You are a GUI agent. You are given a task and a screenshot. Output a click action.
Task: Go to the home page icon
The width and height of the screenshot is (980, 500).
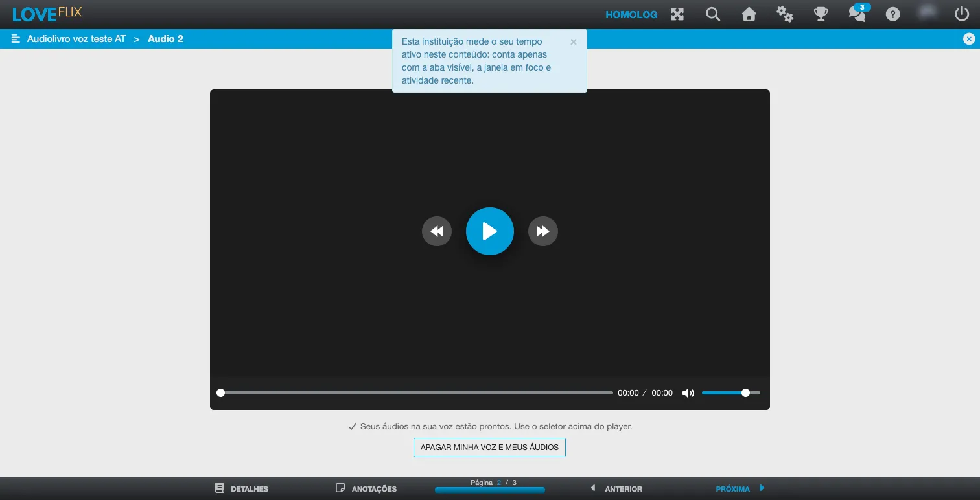point(749,14)
